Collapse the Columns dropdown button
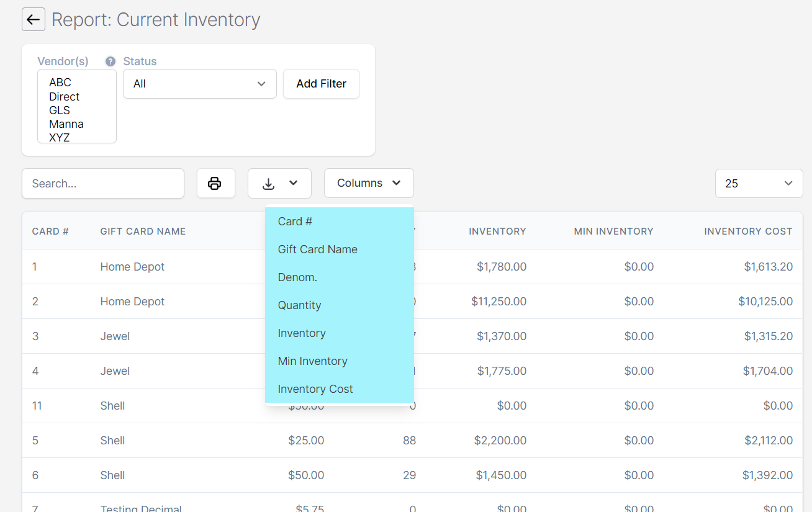Viewport: 812px width, 512px height. pos(369,183)
